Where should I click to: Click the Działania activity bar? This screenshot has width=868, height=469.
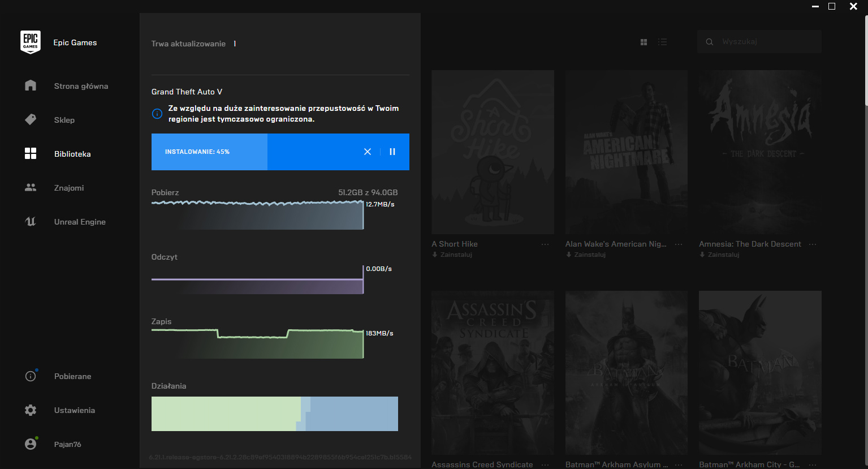(275, 414)
